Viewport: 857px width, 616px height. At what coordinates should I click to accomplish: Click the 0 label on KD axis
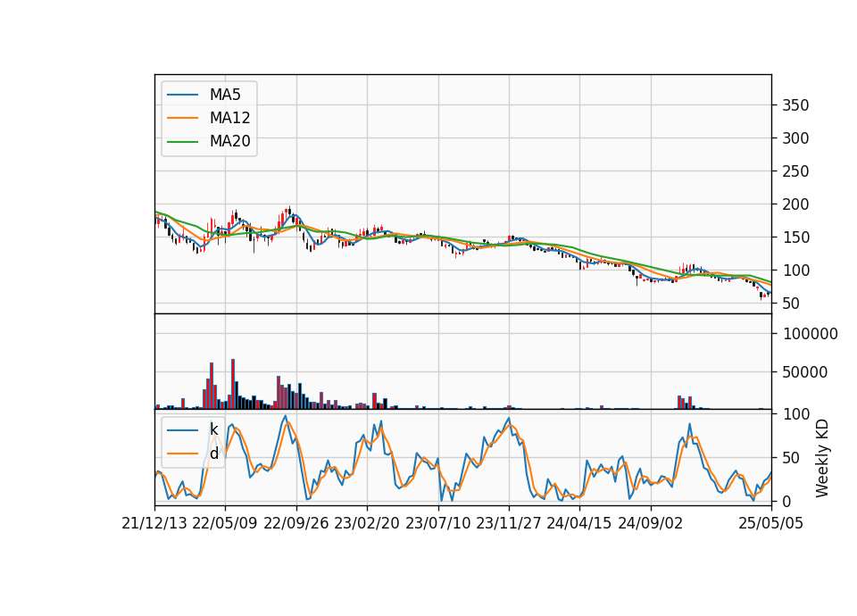[x=786, y=501]
